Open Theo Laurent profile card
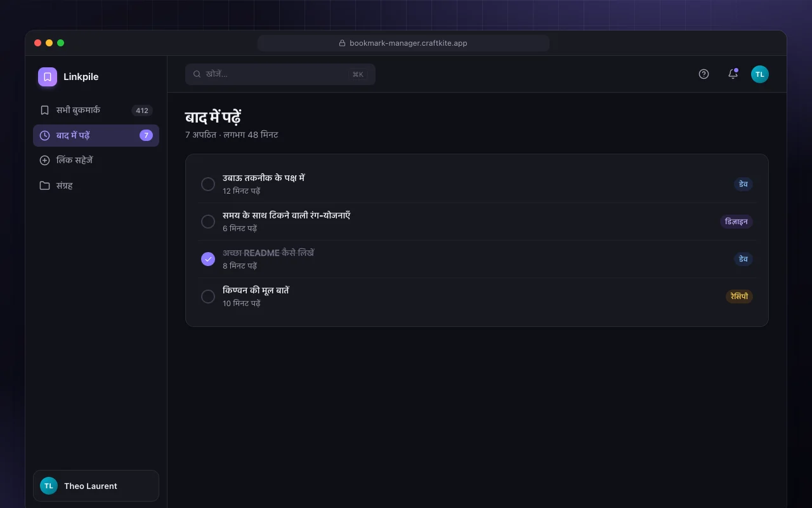The image size is (812, 508). pos(96,486)
